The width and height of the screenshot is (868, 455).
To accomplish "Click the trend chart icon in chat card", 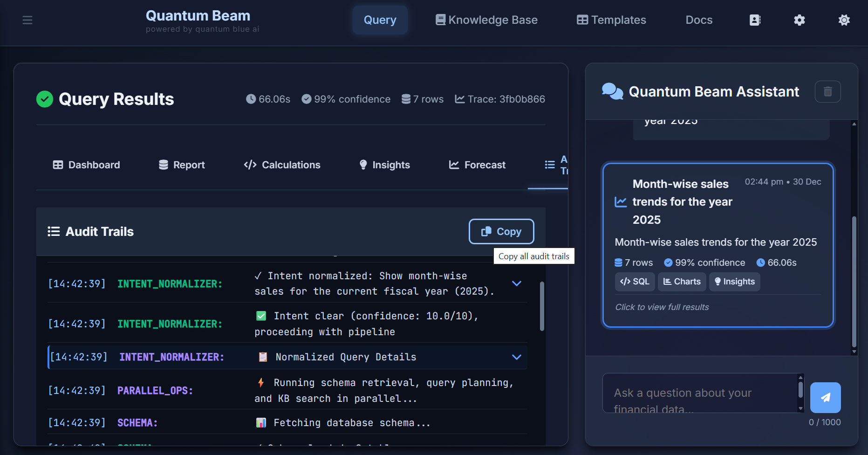I will (621, 202).
